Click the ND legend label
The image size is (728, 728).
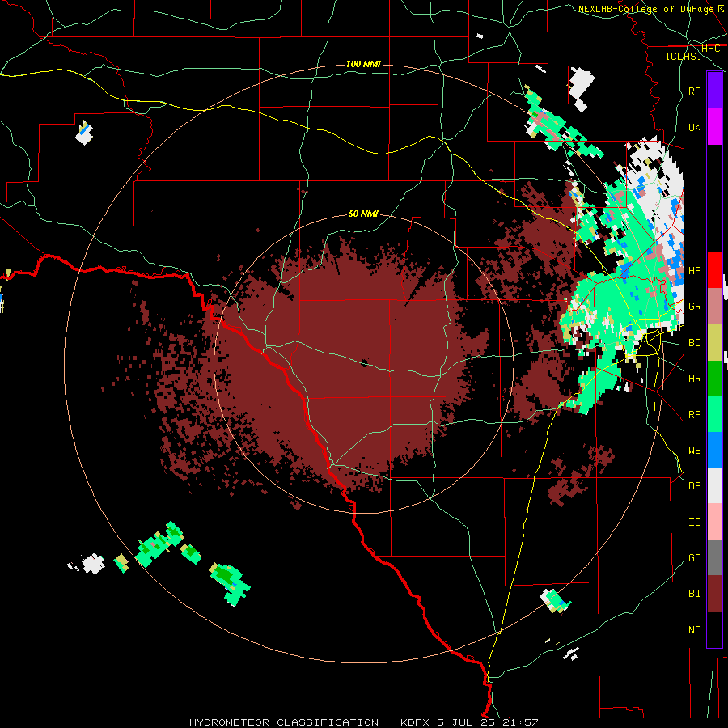coord(695,630)
